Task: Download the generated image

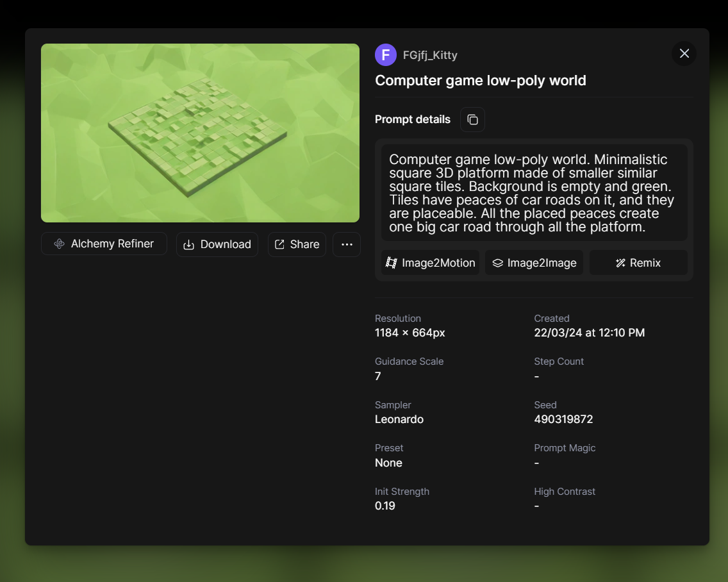Action: coord(217,244)
